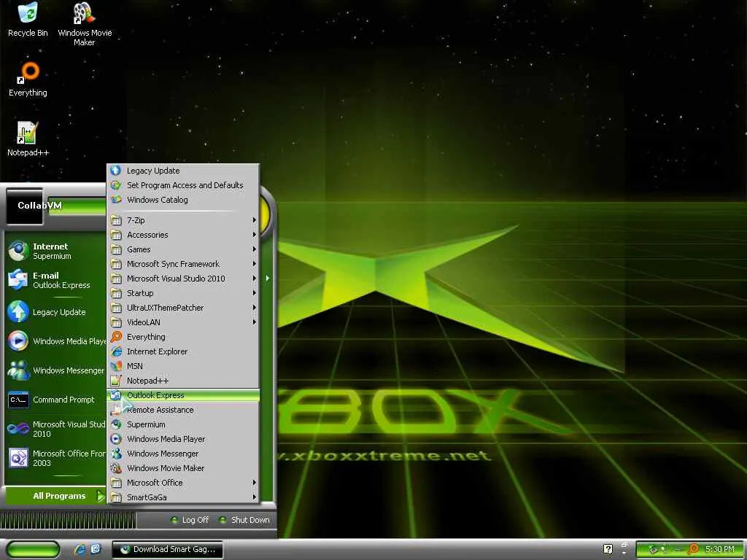Click the Remote Assistance icon

click(116, 410)
